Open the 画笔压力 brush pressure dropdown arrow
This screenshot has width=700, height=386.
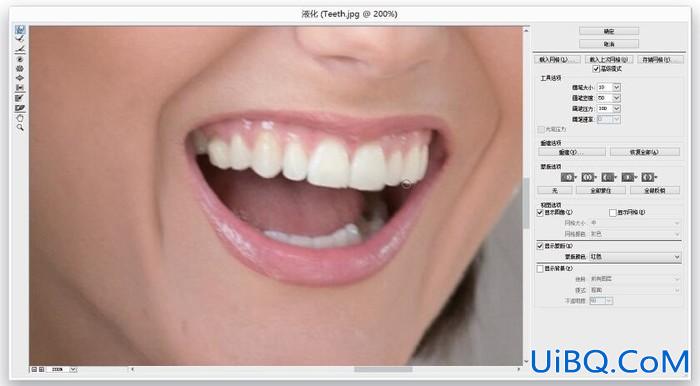click(617, 109)
